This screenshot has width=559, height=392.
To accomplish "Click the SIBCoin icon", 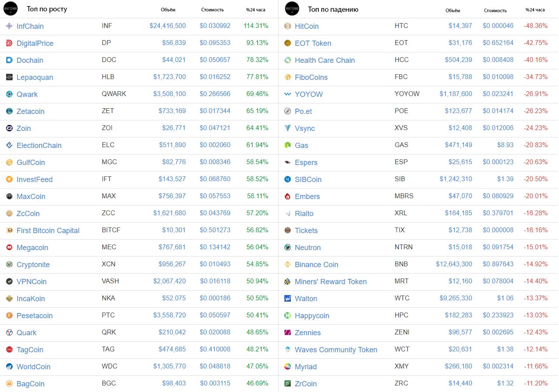I will click(287, 179).
